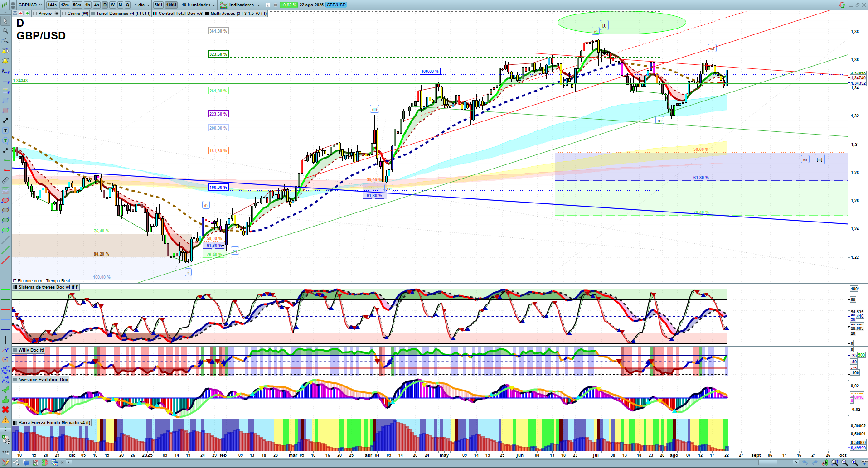The image size is (868, 468).
Task: Open Tunel Domenec v4 indicator settings
Action: pos(122,14)
